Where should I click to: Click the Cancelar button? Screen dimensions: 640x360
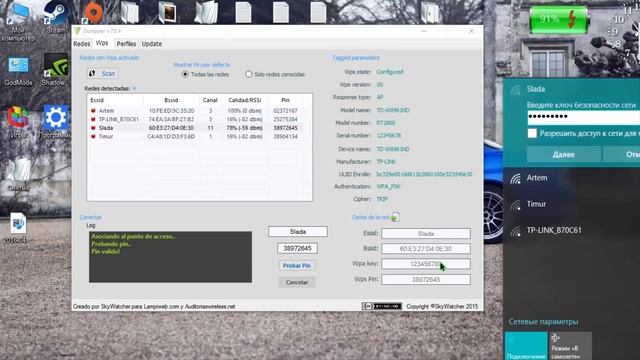click(297, 282)
